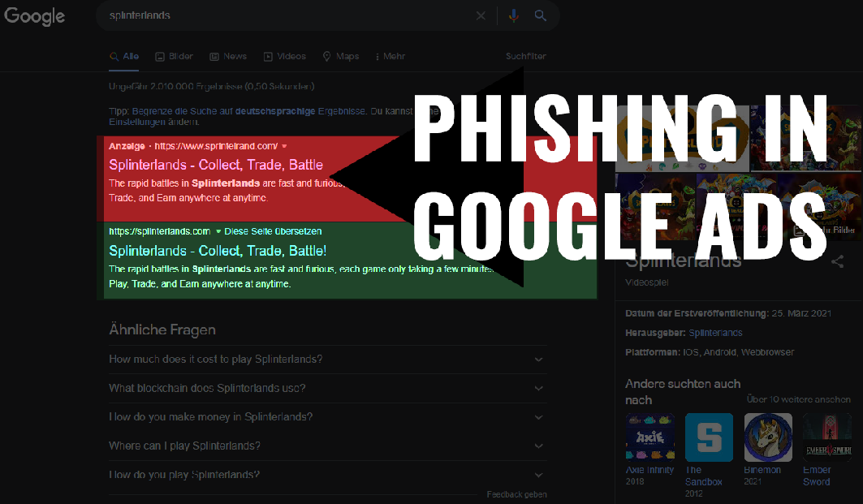Click the 'Andere suchten auch nach' heading

click(683, 392)
